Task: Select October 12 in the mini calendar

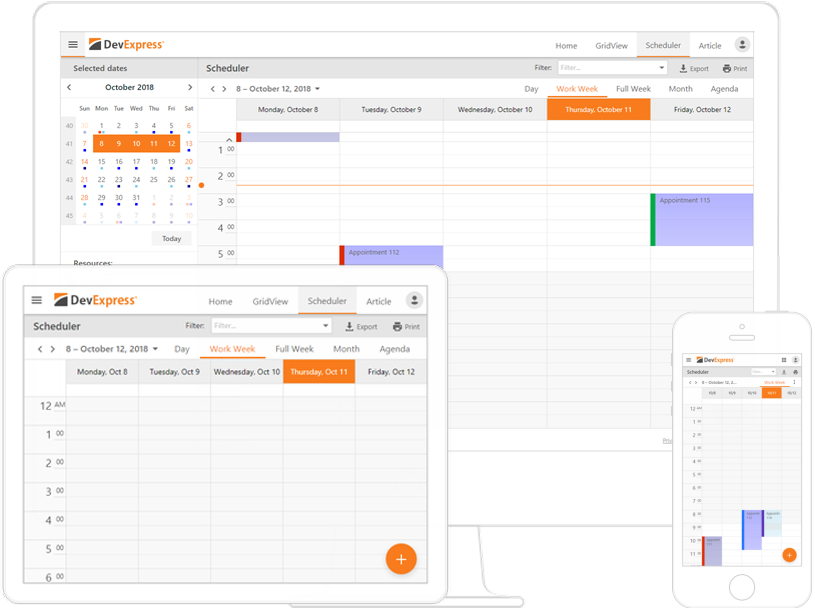Action: (x=171, y=143)
